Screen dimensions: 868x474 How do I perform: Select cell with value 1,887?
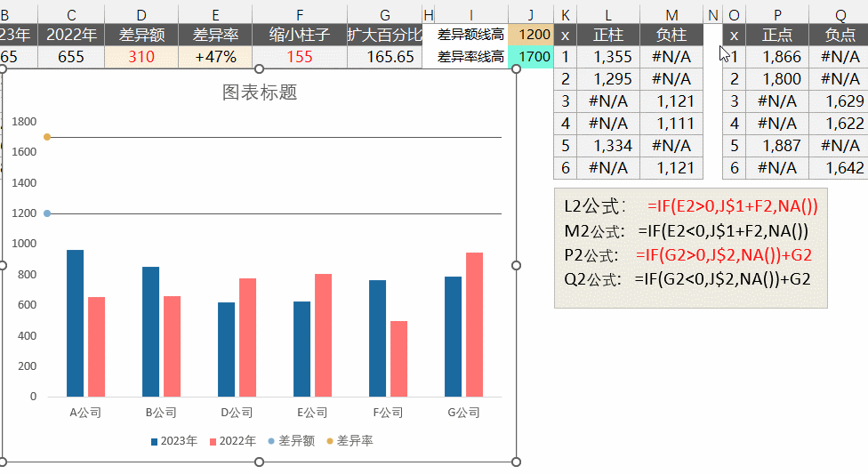[777, 146]
